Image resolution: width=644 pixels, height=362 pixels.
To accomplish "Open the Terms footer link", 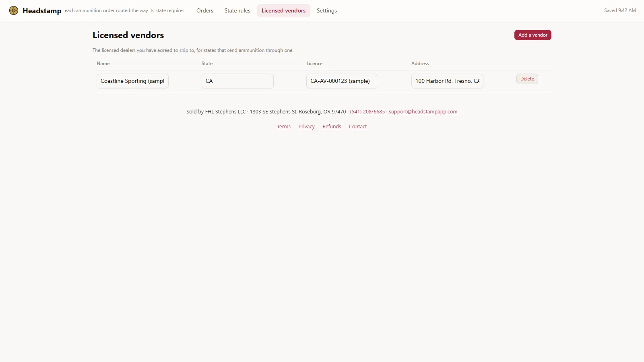I will pos(284,127).
